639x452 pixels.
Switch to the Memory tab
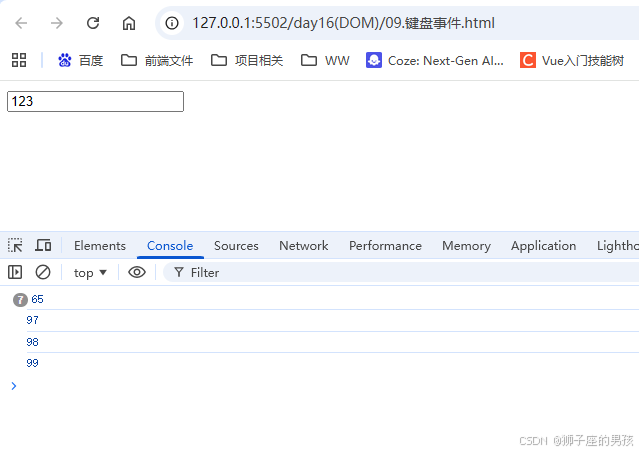click(x=466, y=246)
